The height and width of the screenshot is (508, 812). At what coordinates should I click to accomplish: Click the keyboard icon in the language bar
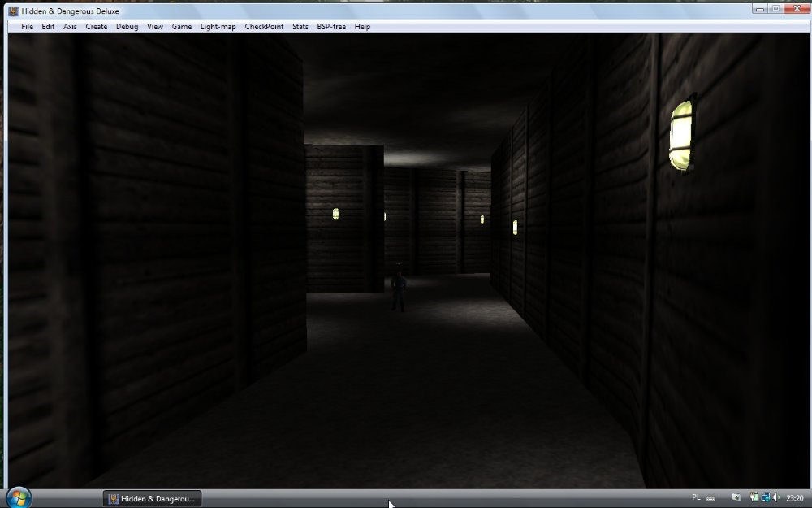tap(710, 498)
